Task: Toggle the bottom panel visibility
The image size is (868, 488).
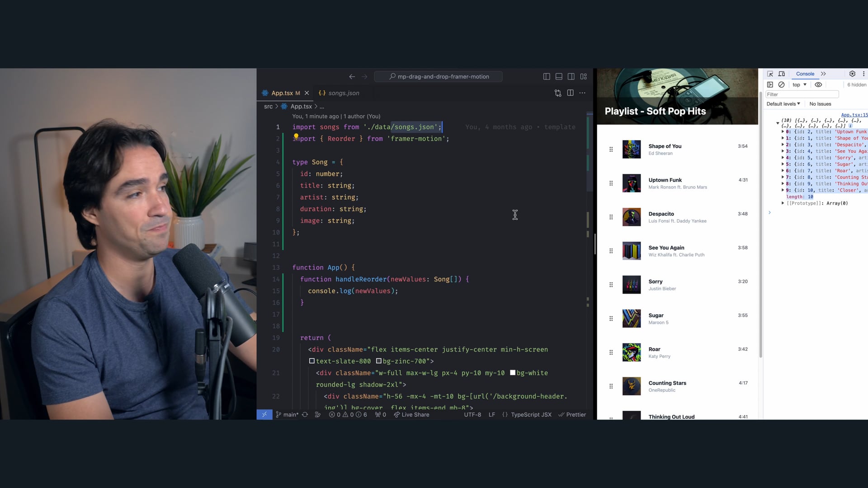Action: tap(559, 77)
